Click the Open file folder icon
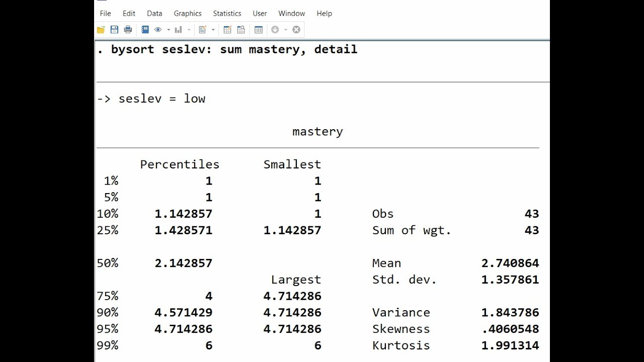The image size is (644, 362). 101,30
